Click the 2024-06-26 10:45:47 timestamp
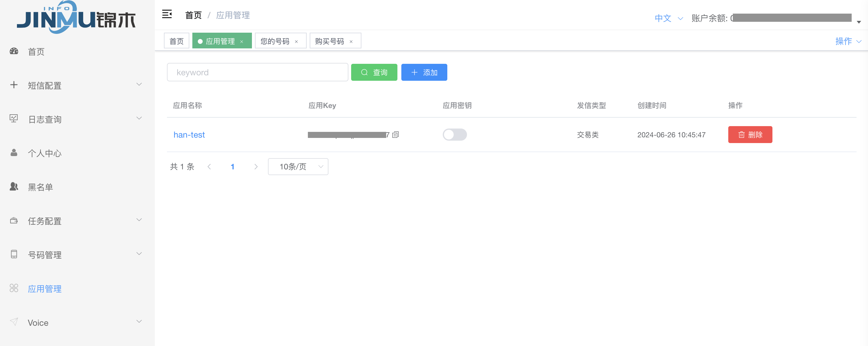Screen dimensions: 868x346 click(671, 135)
